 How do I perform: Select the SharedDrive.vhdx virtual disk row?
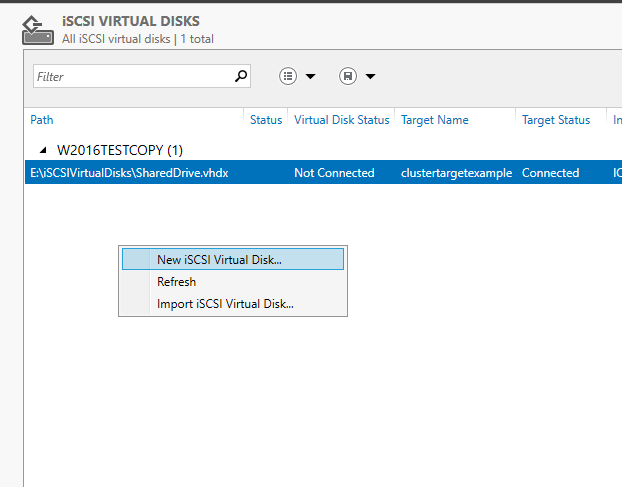[130, 173]
